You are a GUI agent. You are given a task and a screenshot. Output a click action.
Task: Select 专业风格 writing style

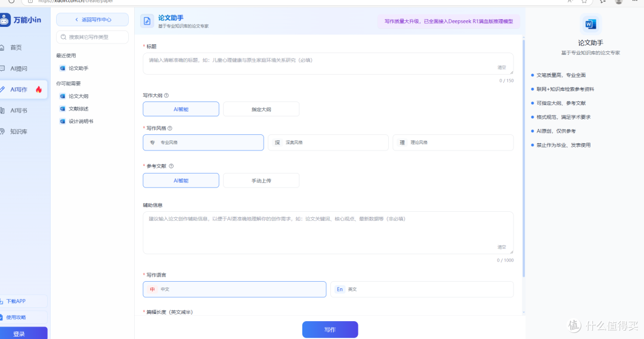pos(203,143)
